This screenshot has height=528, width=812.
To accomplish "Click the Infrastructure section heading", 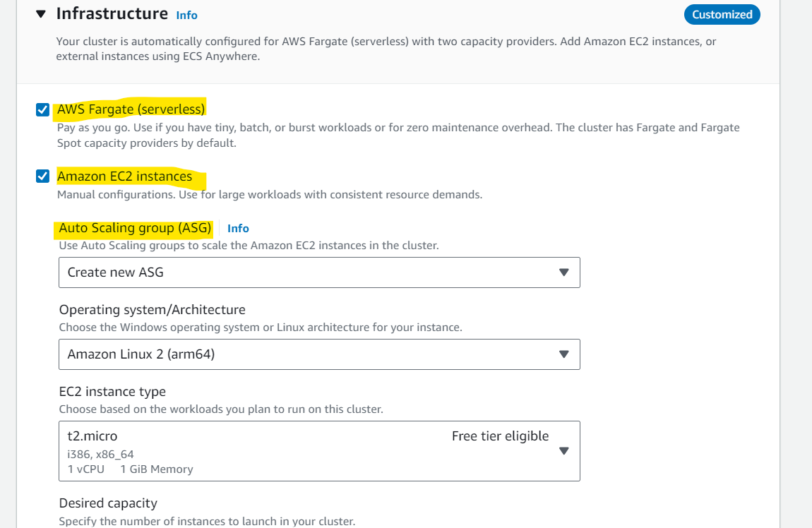I will click(x=112, y=14).
